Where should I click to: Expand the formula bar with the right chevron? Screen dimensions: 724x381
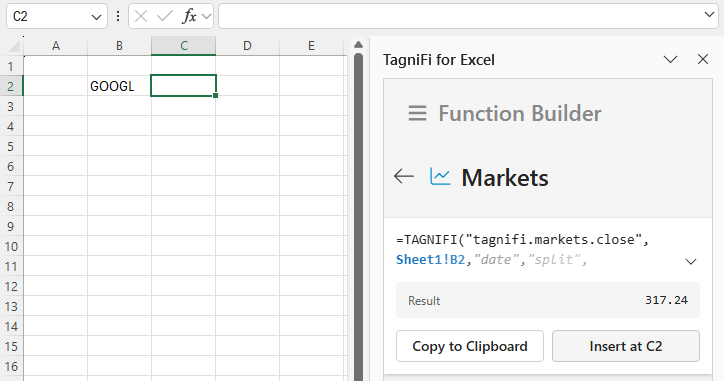709,15
